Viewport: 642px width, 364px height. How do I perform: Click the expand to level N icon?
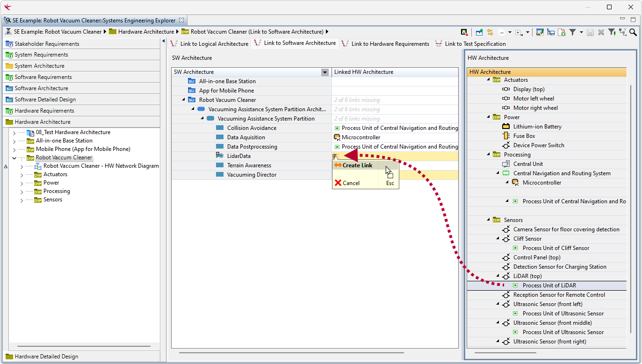pyautogui.click(x=519, y=33)
